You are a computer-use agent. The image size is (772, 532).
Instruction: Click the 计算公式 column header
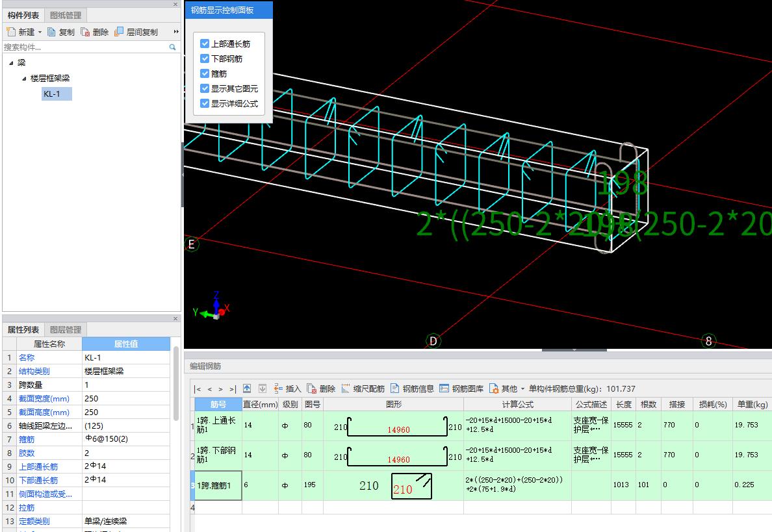pos(517,405)
